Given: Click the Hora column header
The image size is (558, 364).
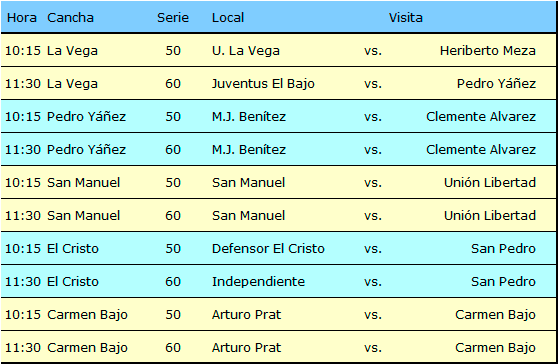Looking at the screenshot, I should (22, 17).
